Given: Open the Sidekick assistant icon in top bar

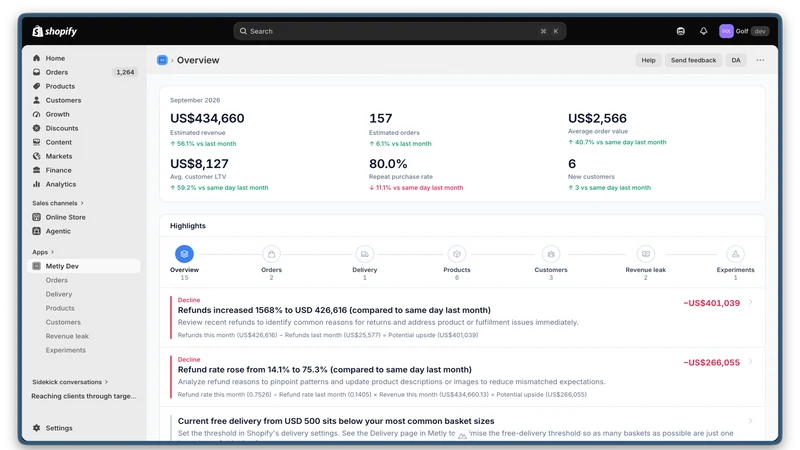Looking at the screenshot, I should pos(681,31).
